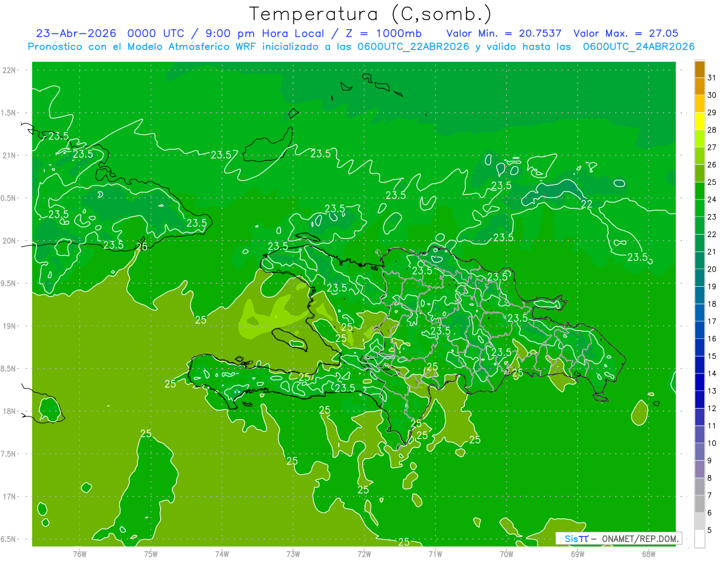728x562 pixels.
Task: Select the legend swatch between 9 and 10
Action: coord(699,452)
